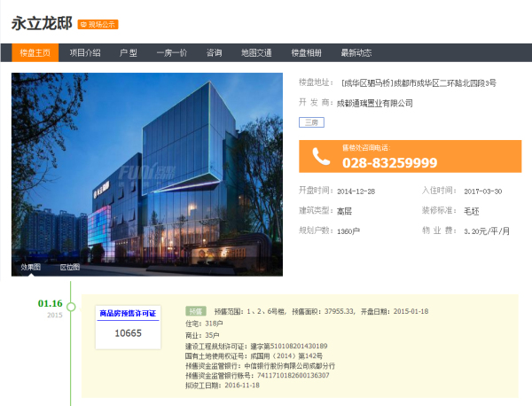Go to the 一房一价 tab
Viewport: 532px width, 406px height.
tap(171, 53)
